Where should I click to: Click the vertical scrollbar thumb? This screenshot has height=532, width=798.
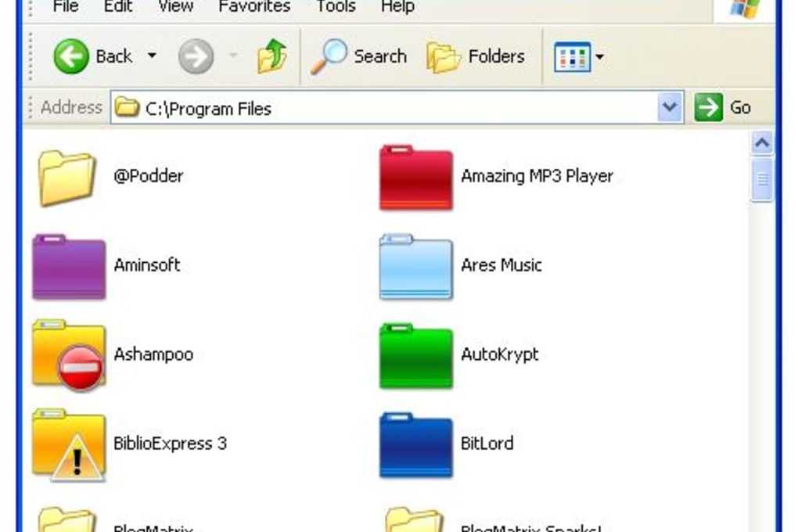pyautogui.click(x=762, y=179)
